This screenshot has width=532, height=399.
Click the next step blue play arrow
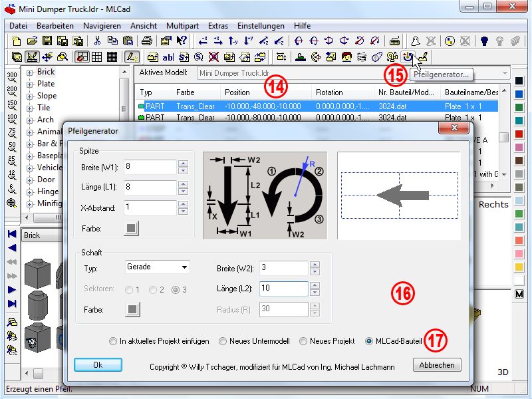pos(12,289)
